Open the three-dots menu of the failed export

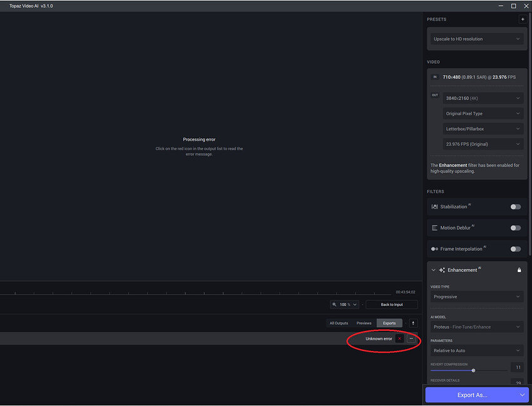coord(411,338)
